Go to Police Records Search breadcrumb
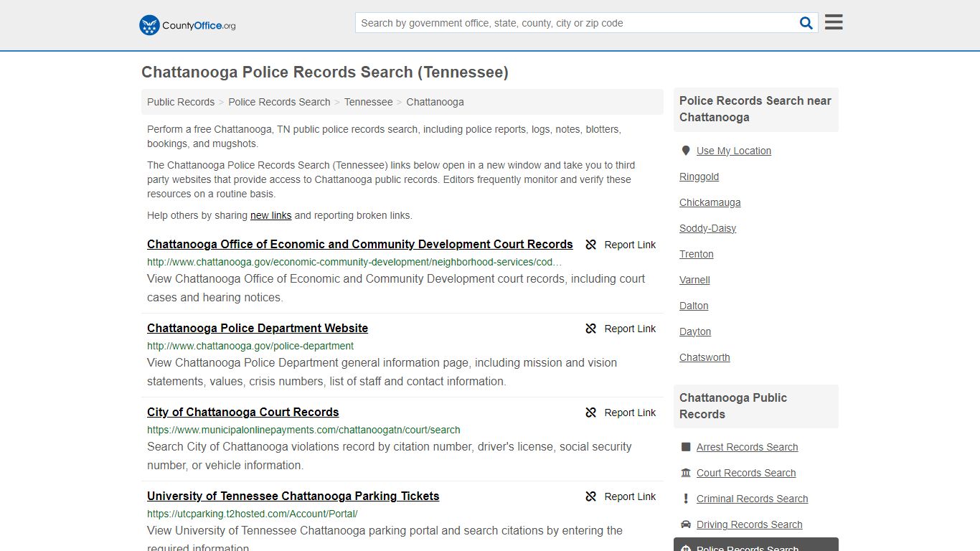This screenshot has width=980, height=551. tap(279, 102)
